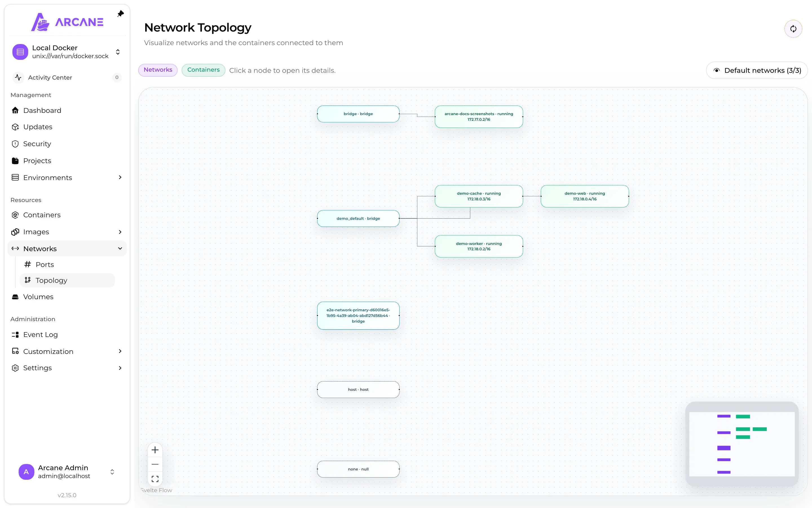Open the Svelte Flow attribution link
Viewport: 812px width, 508px height.
(x=156, y=490)
